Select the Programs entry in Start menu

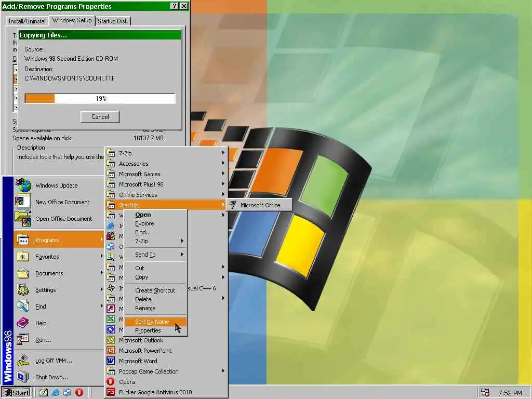pos(59,240)
